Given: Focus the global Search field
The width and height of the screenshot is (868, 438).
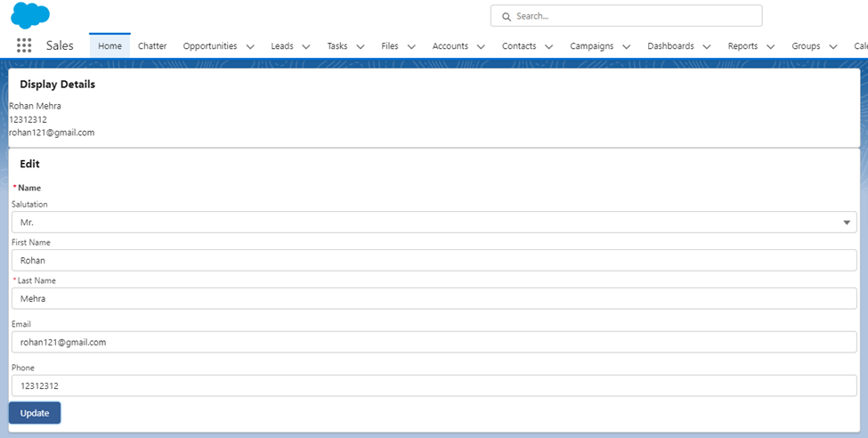Looking at the screenshot, I should (x=626, y=16).
